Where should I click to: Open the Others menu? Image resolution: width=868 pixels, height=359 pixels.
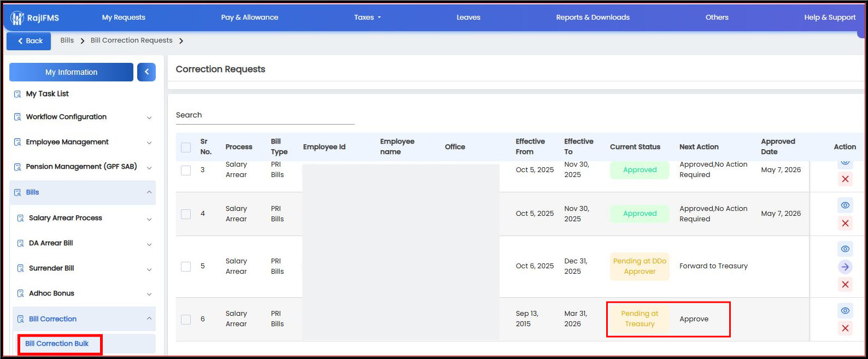click(x=717, y=17)
